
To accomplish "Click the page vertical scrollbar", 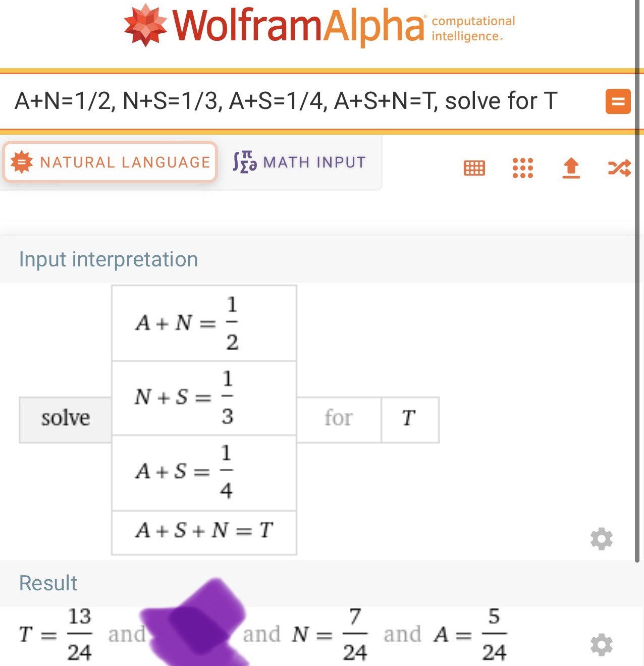I will [x=638, y=283].
